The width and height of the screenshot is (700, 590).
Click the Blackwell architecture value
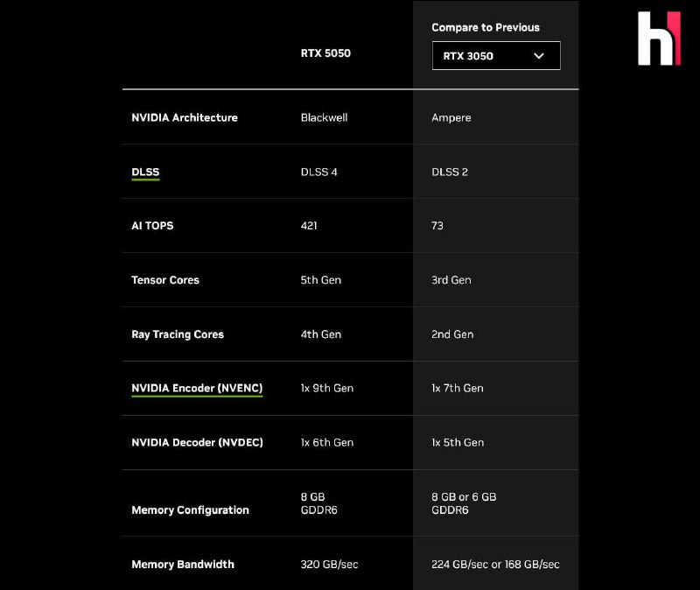(324, 117)
